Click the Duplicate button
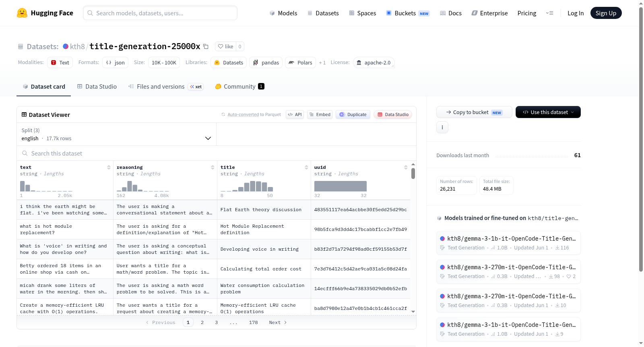644x347 pixels. point(353,114)
